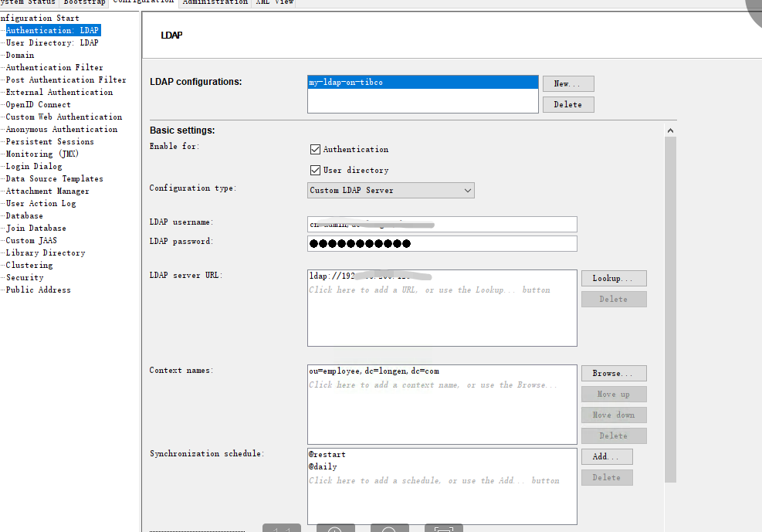
Task: Click the Move down button
Action: (x=614, y=415)
